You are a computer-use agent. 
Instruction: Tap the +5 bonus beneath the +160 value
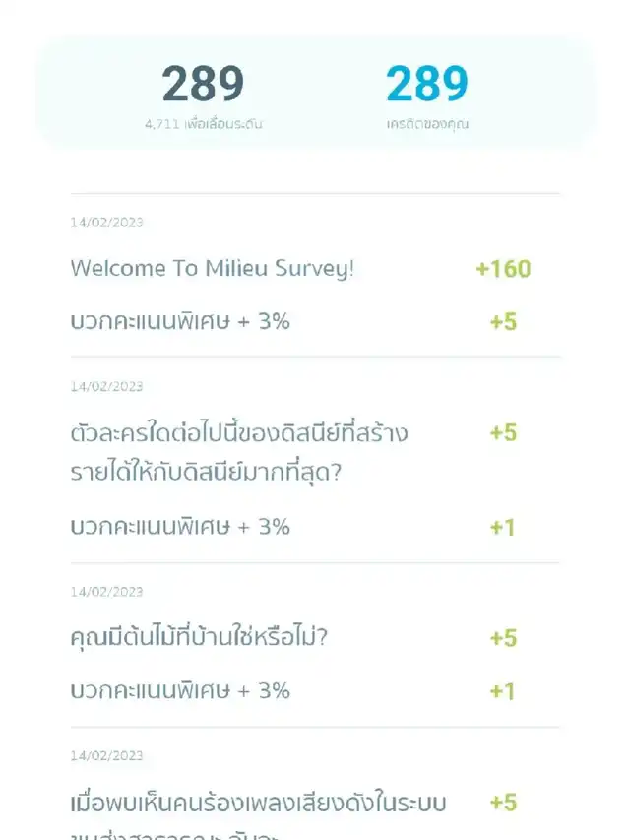click(503, 321)
